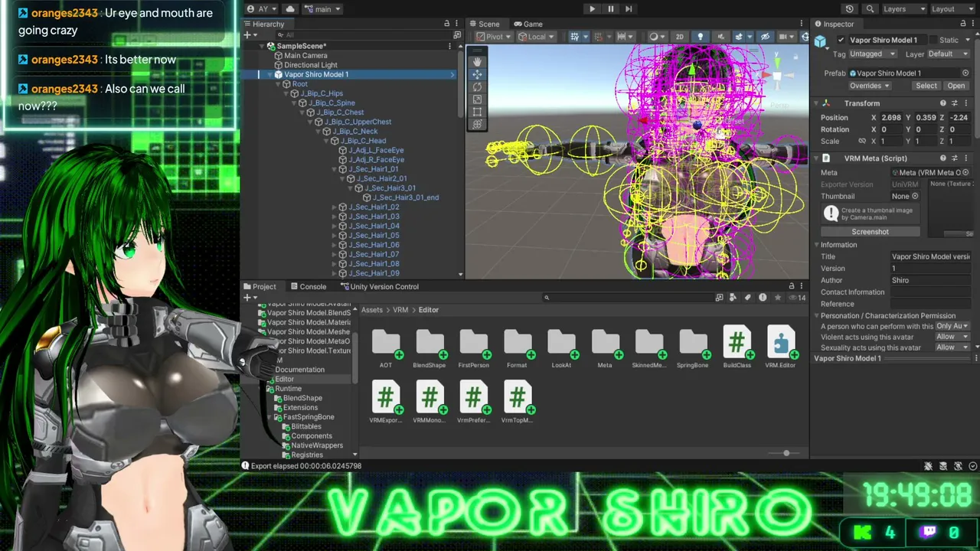Switch to the Scene tab
The width and height of the screenshot is (980, 551).
coord(484,24)
